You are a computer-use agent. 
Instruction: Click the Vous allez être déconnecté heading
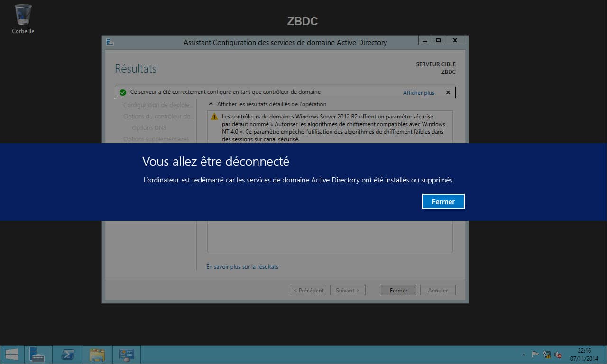click(216, 162)
